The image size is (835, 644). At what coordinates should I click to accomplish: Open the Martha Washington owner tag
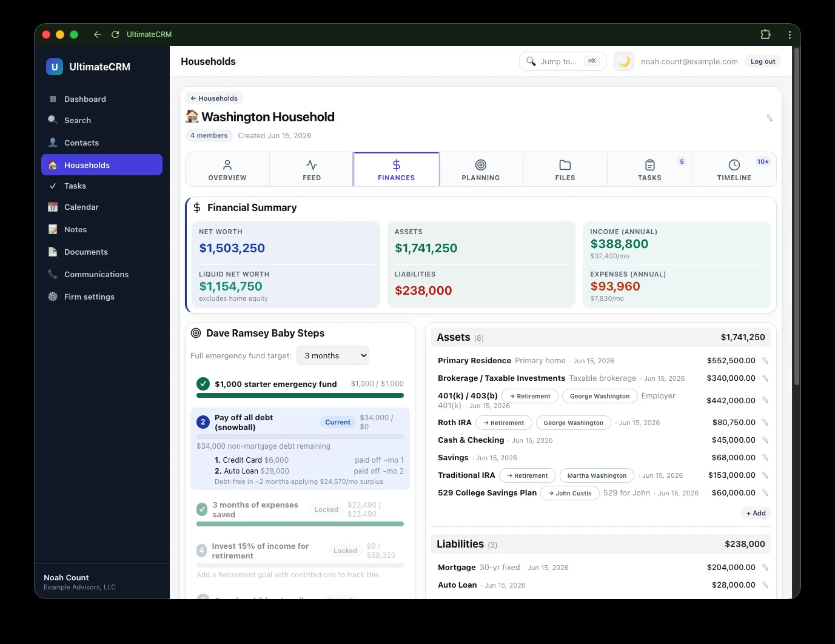point(597,475)
